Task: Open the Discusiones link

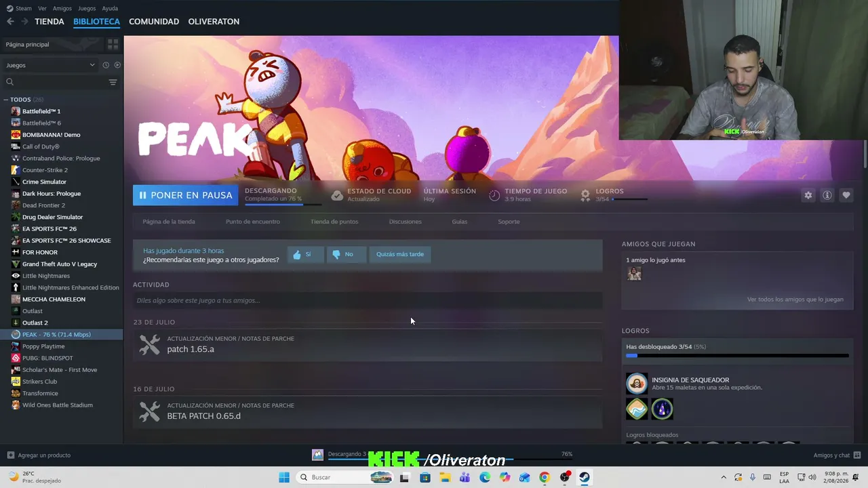Action: [406, 222]
